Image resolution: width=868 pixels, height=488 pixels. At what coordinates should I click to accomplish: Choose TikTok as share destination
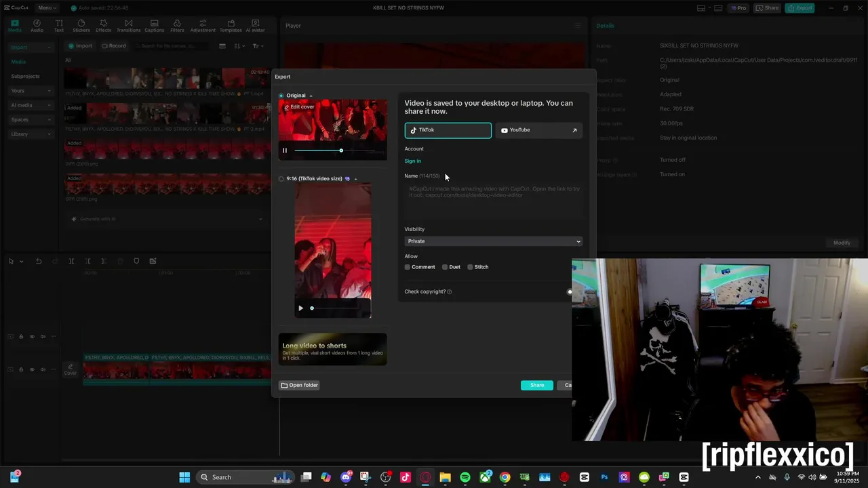[448, 130]
